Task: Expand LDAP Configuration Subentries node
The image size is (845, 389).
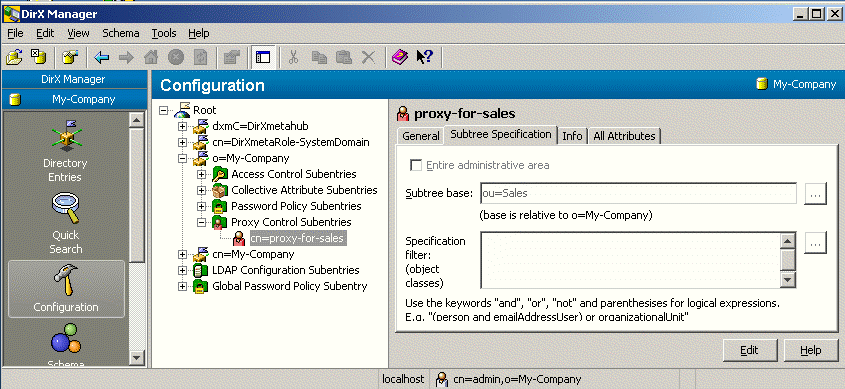Action: pyautogui.click(x=182, y=270)
